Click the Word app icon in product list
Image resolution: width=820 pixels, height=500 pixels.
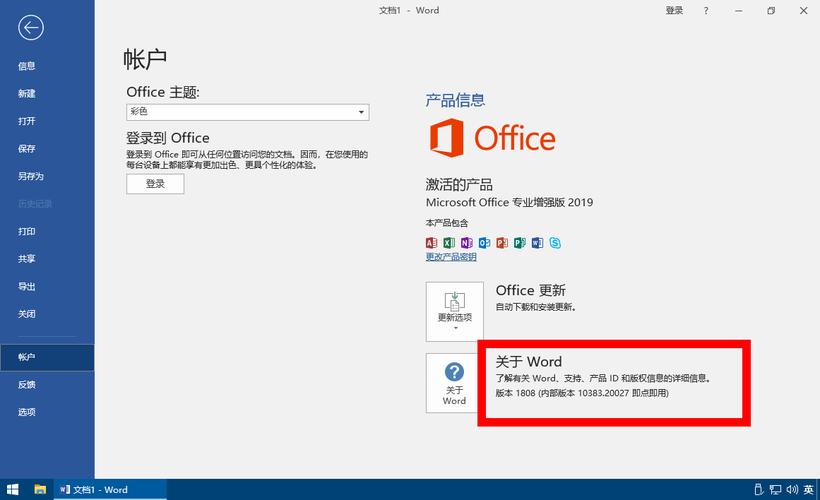(x=538, y=243)
